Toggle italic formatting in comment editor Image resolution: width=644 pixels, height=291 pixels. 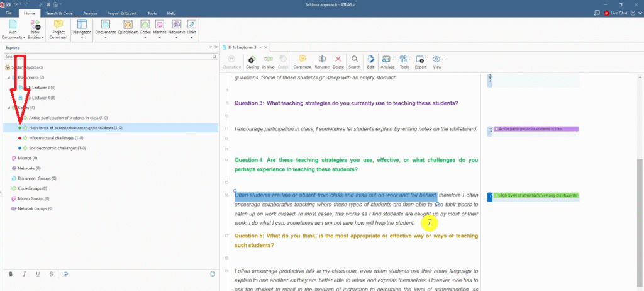pyautogui.click(x=24, y=273)
